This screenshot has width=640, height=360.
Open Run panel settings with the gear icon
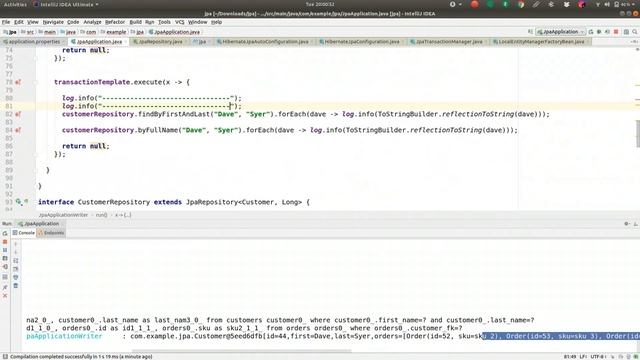pos(627,224)
